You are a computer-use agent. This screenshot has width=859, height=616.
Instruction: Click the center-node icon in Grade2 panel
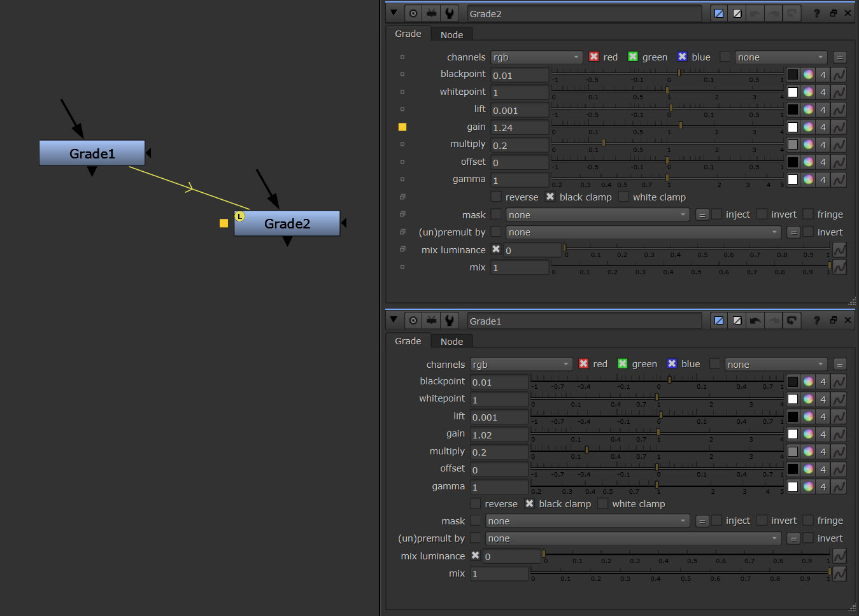pyautogui.click(x=413, y=13)
